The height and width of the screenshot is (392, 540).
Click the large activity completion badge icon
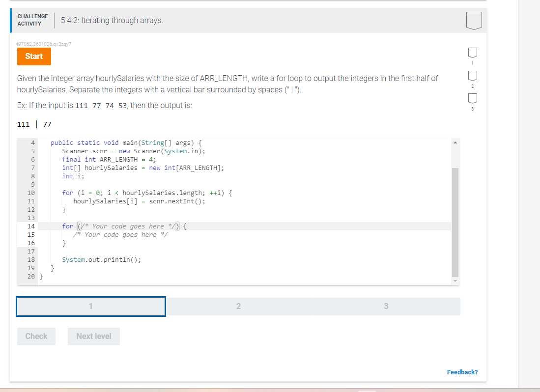coord(474,21)
